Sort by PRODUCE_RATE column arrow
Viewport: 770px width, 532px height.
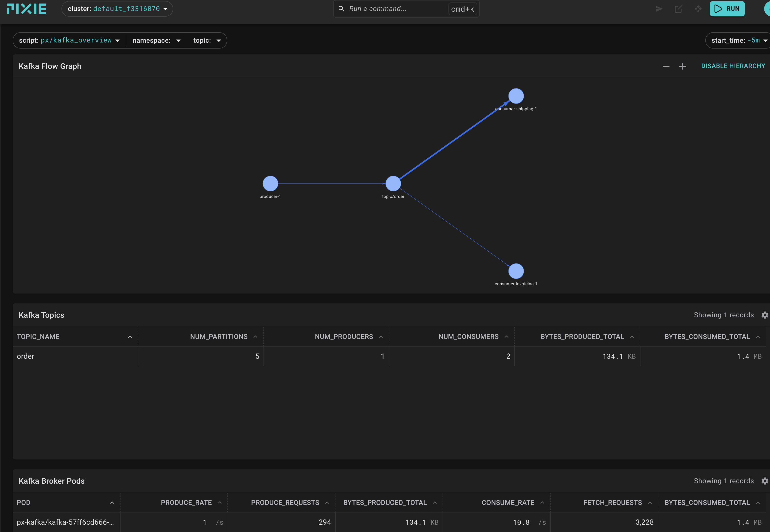[x=220, y=503]
